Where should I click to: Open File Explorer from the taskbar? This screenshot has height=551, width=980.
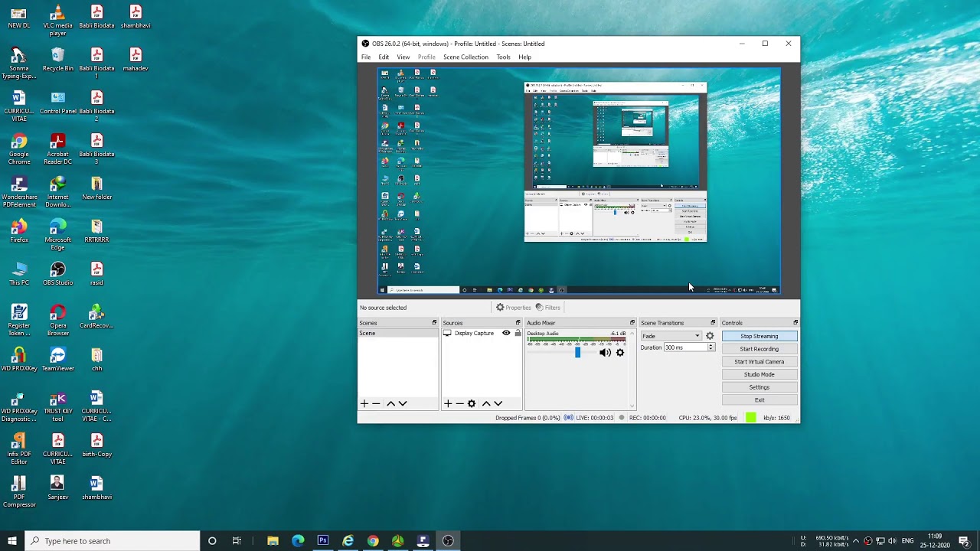pyautogui.click(x=273, y=541)
